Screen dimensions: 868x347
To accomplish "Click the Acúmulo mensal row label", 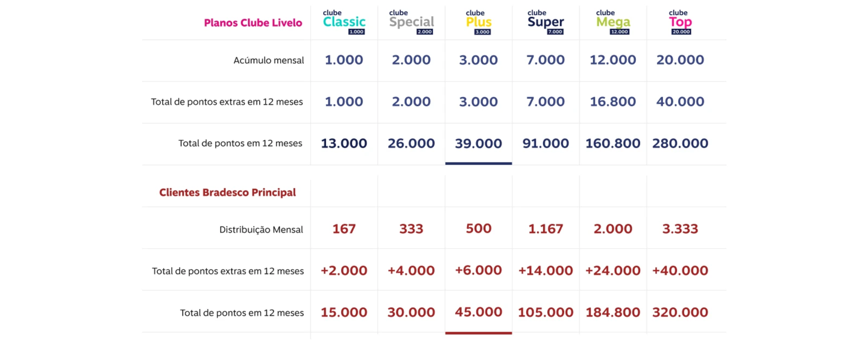I will 269,60.
